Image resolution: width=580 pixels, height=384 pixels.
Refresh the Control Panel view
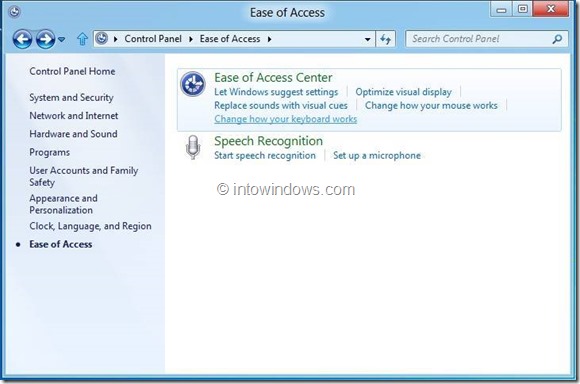coord(385,39)
